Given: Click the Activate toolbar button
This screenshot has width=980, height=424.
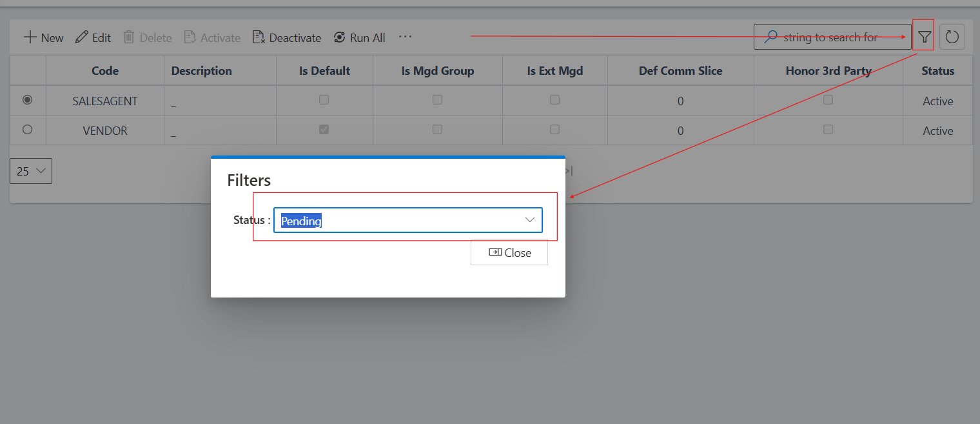Looking at the screenshot, I should click(x=212, y=37).
